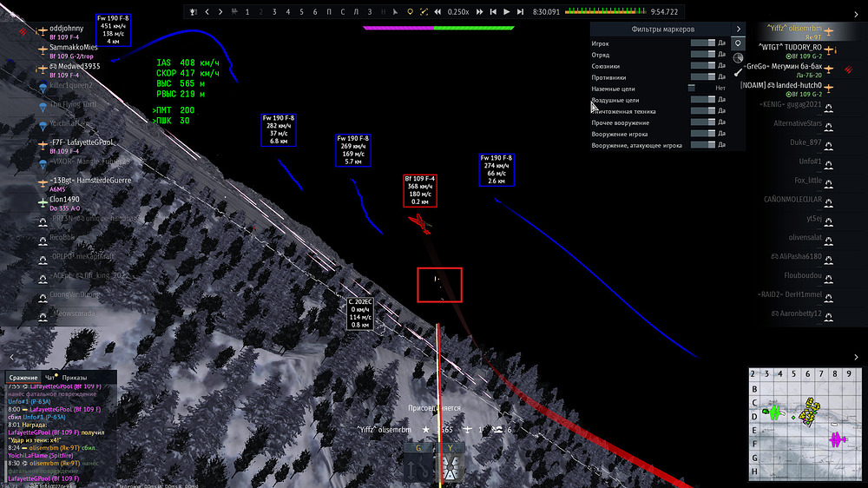Toggle the Воздушные цели filter

pyautogui.click(x=703, y=99)
